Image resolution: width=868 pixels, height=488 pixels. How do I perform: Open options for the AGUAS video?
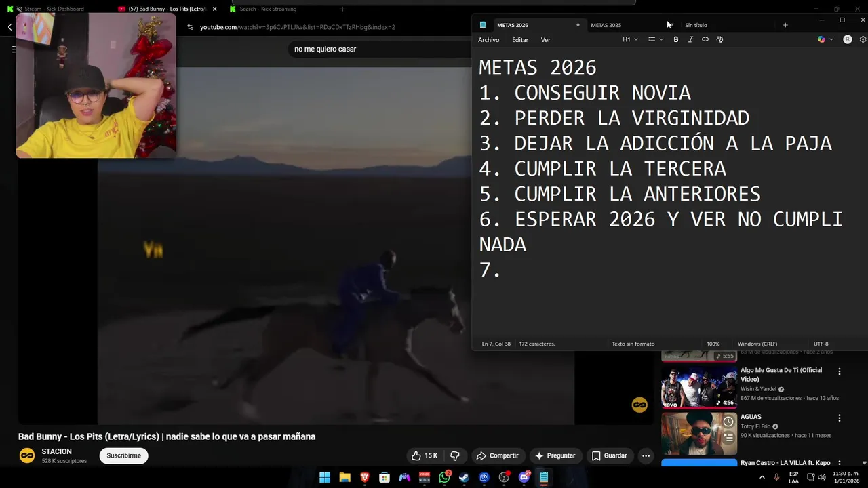[x=839, y=418]
